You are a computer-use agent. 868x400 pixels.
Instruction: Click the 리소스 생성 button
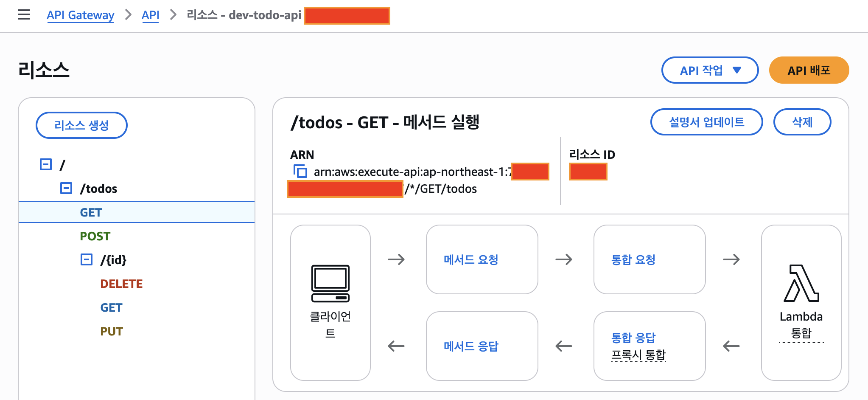coord(81,125)
